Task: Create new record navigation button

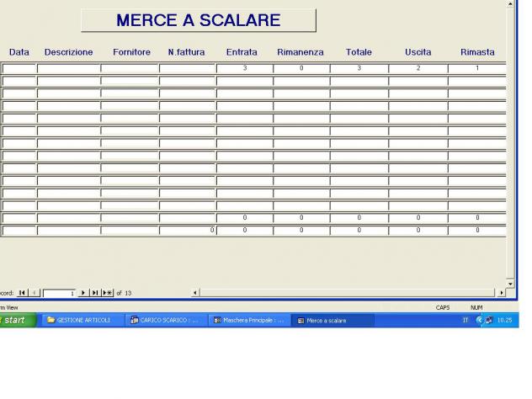Action: 108,292
